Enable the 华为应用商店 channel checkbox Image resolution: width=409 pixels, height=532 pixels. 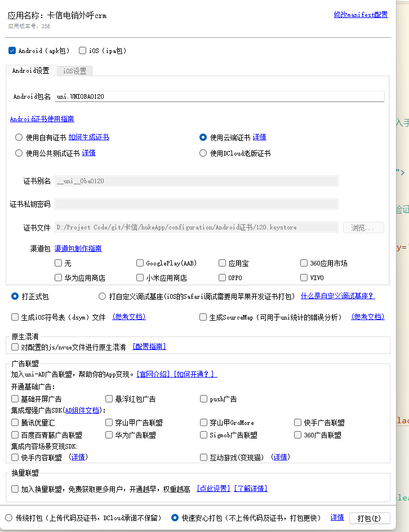[59, 278]
